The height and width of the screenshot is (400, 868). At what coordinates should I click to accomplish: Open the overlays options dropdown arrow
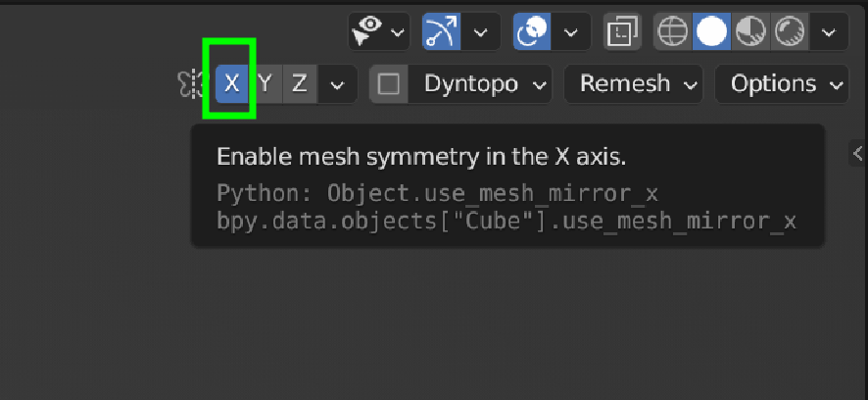coord(572,32)
